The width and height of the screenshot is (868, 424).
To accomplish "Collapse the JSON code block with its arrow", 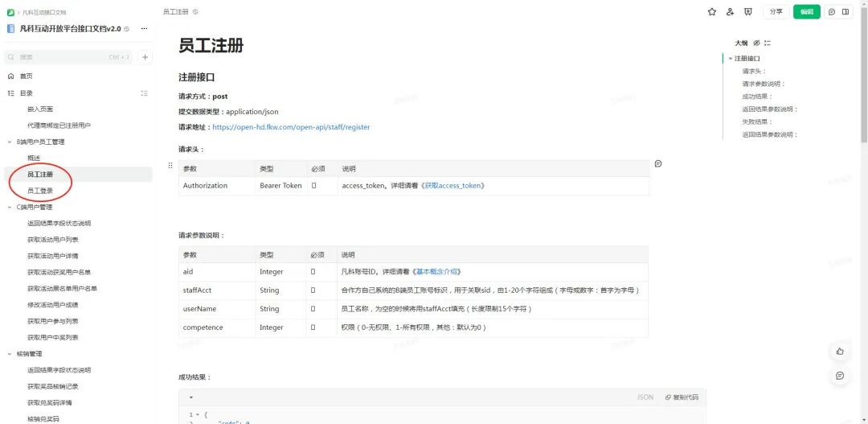I will [191, 397].
